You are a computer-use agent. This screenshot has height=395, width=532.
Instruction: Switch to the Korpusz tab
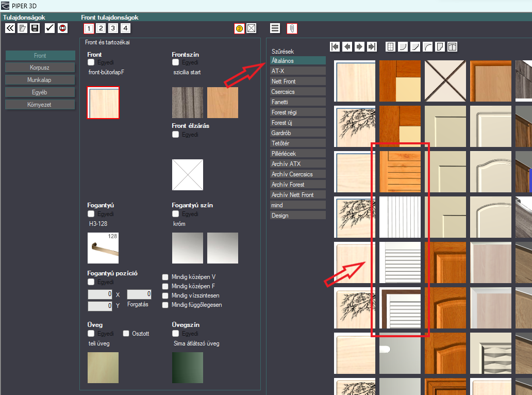click(x=40, y=68)
